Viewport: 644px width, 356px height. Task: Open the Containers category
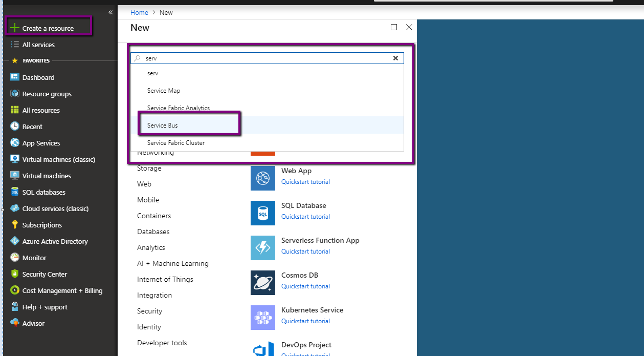click(154, 216)
